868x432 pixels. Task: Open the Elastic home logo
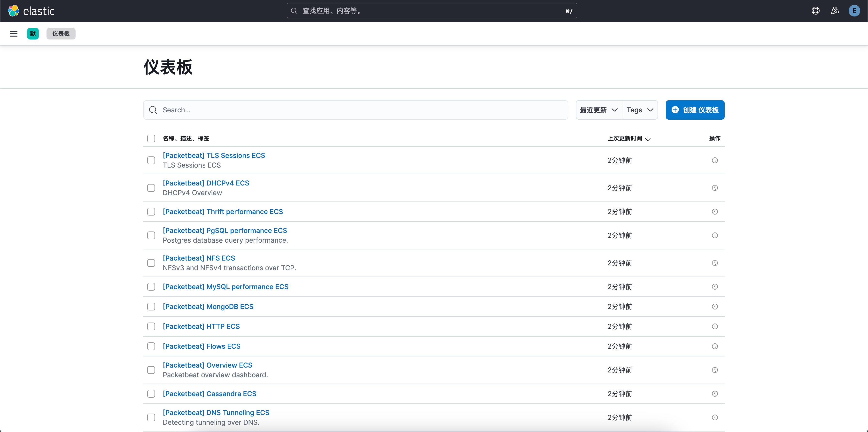coord(31,11)
